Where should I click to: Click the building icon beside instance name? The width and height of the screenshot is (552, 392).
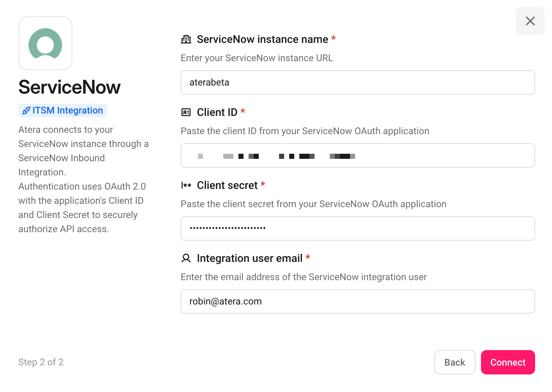(186, 39)
